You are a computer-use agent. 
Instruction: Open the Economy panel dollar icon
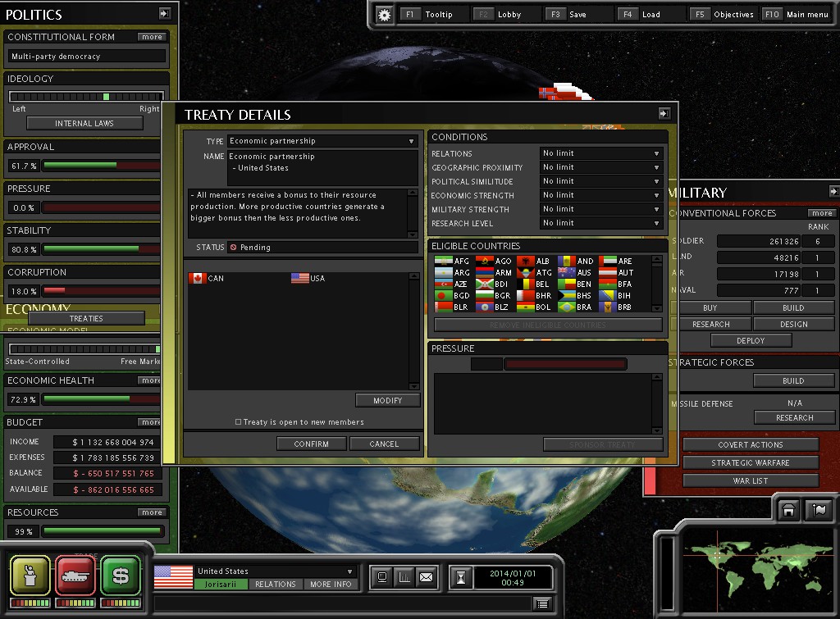coord(121,575)
